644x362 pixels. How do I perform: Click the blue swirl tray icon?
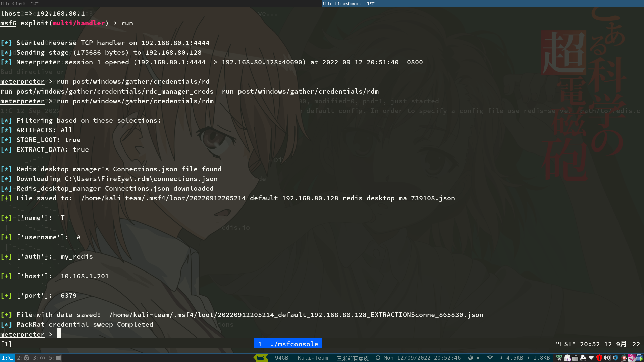click(615, 358)
